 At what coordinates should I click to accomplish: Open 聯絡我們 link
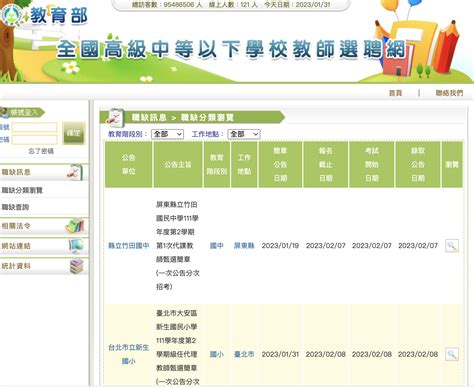(x=449, y=93)
